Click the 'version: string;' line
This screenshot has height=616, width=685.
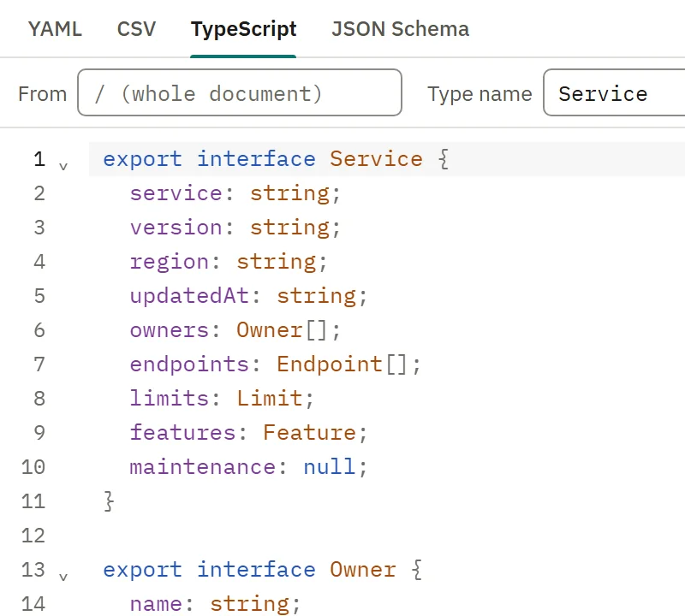click(x=235, y=228)
